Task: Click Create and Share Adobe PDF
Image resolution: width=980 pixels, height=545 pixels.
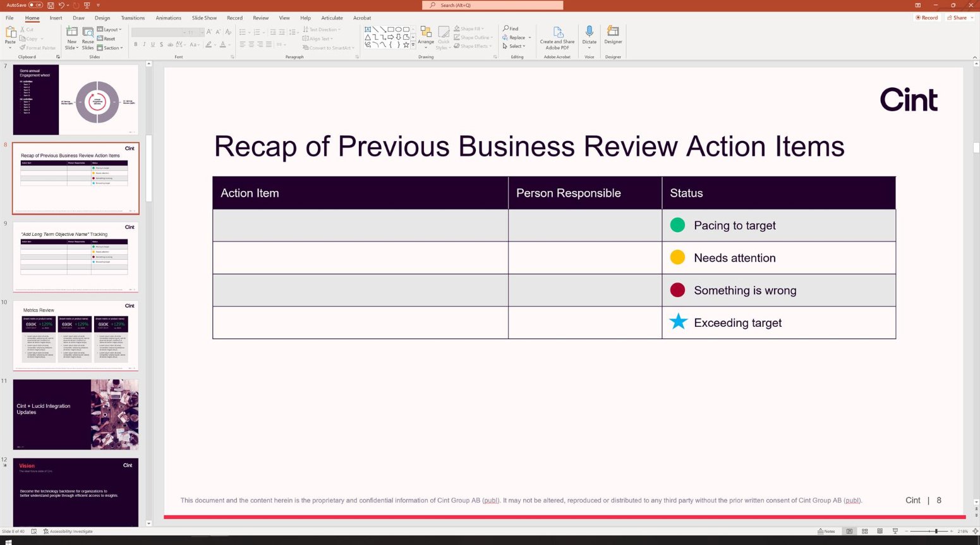Action: (557, 37)
